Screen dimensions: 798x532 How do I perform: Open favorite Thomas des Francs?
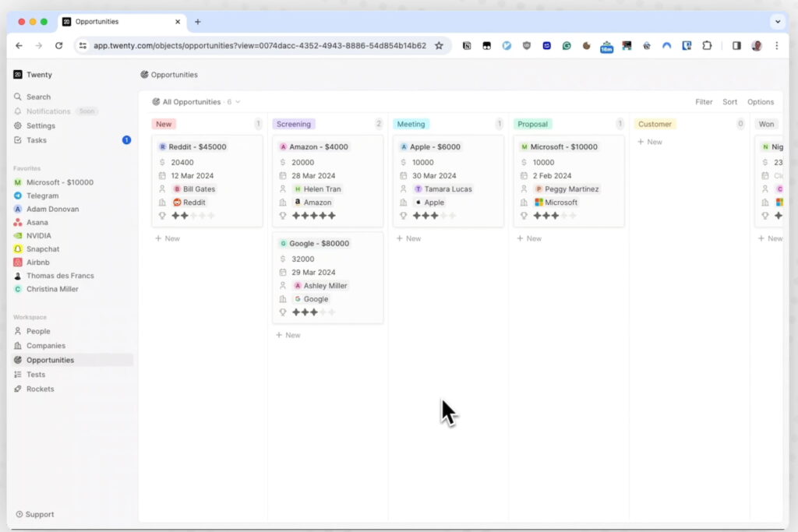54,276
